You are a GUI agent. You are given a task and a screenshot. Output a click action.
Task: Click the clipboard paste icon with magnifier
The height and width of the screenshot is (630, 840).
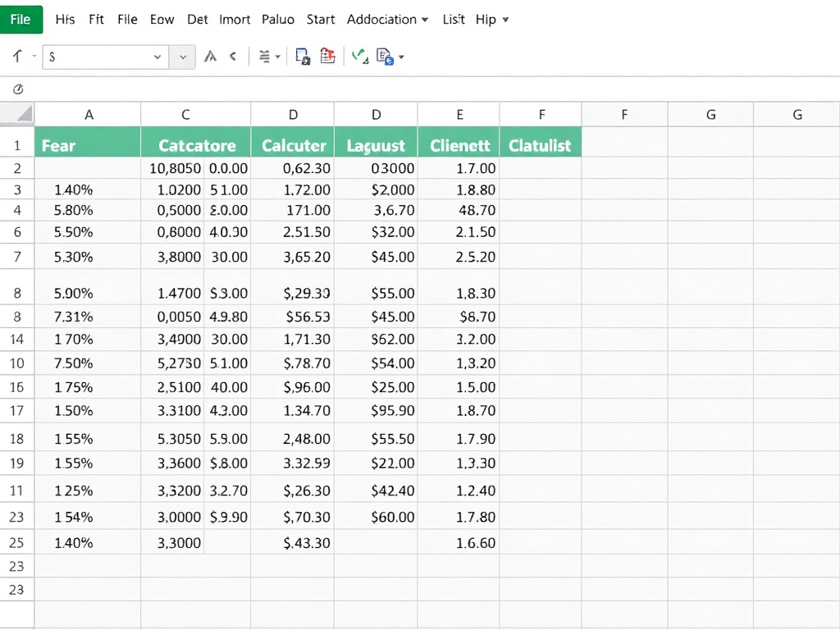[x=304, y=56]
